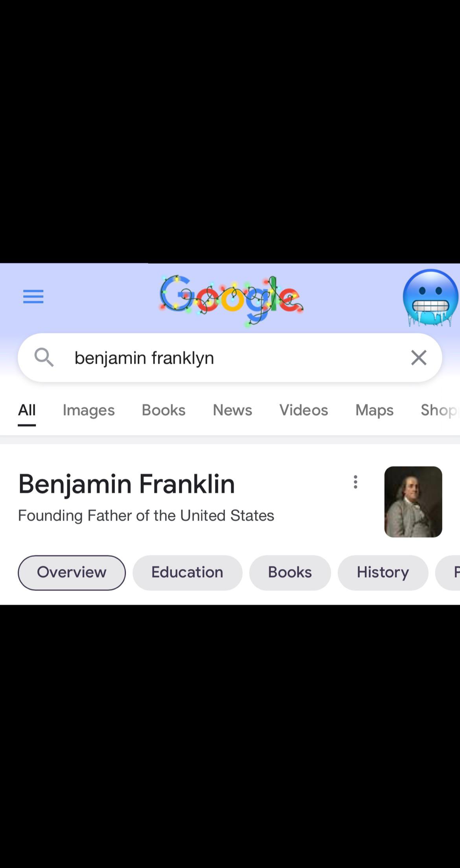Screen dimensions: 460x868
Task: Switch to the Images tab
Action: click(89, 410)
